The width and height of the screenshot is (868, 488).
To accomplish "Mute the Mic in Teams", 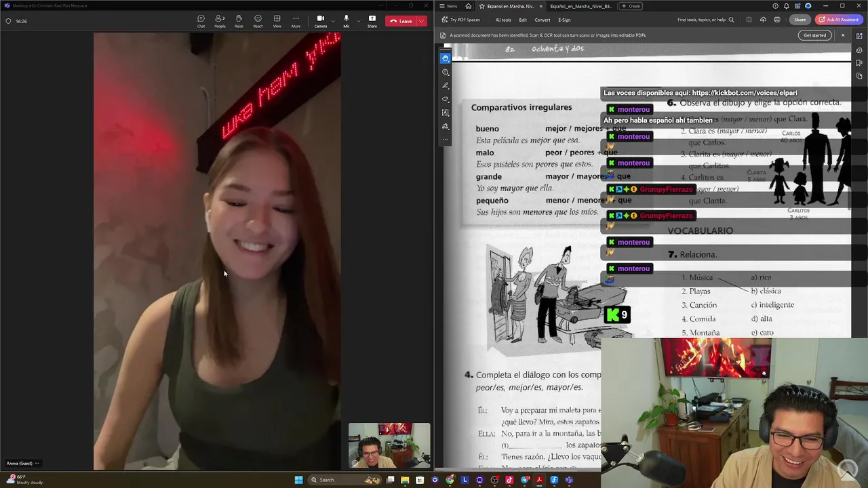I will click(346, 21).
